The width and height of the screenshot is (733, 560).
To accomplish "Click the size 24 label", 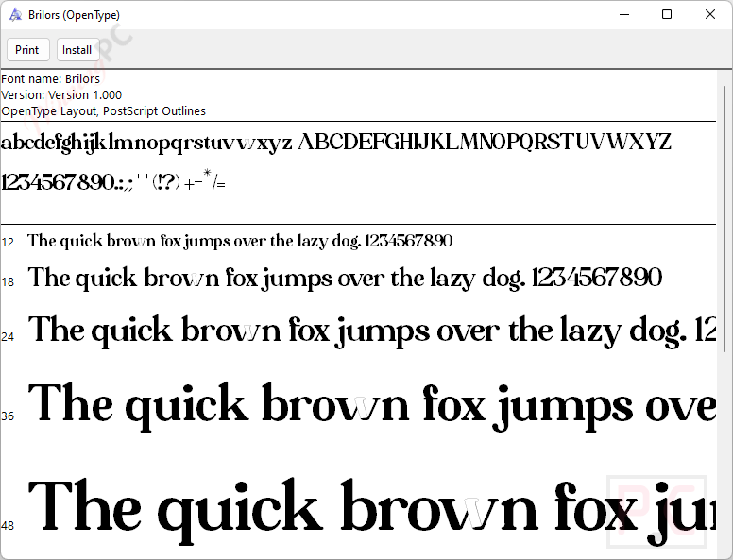I will coord(8,336).
